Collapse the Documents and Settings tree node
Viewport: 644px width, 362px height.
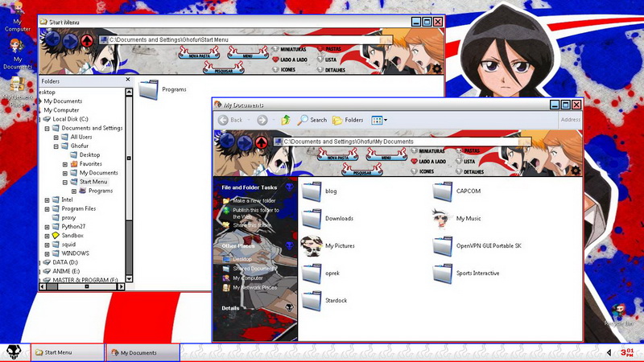click(47, 128)
